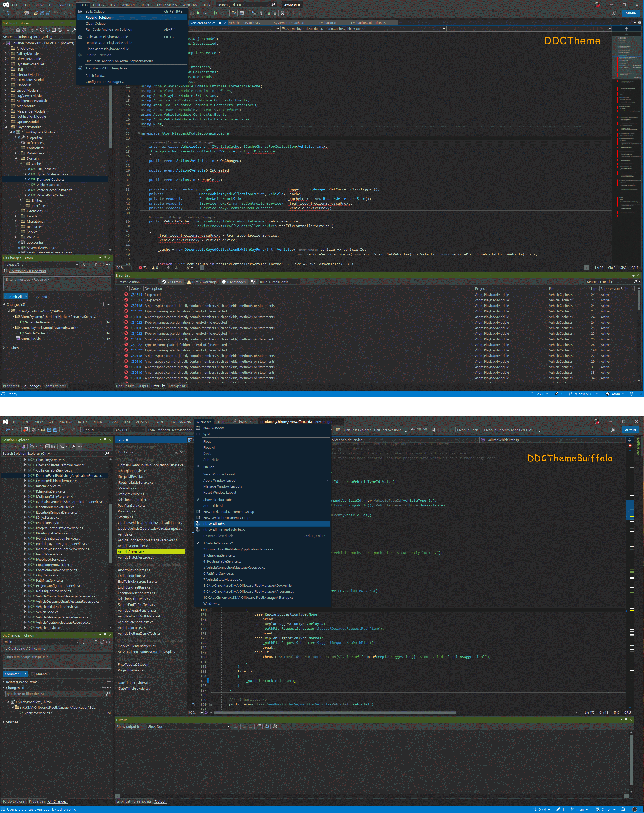Click split editor icon above Atom.Plus minimap

(626, 29)
